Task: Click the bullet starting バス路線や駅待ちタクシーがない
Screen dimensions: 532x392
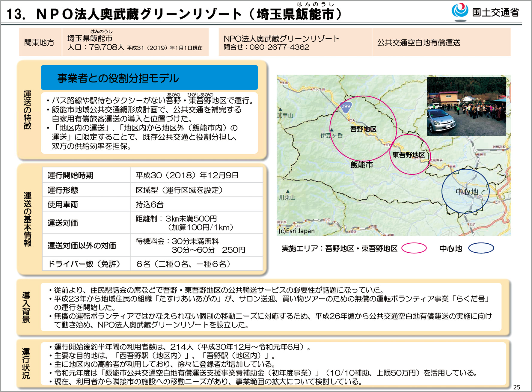Action: coord(150,100)
